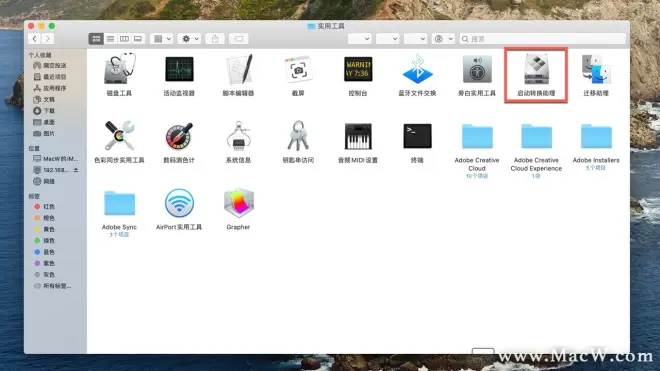Select the 蓝牙文件交换 Bluetooth File Exchange icon

click(x=417, y=69)
